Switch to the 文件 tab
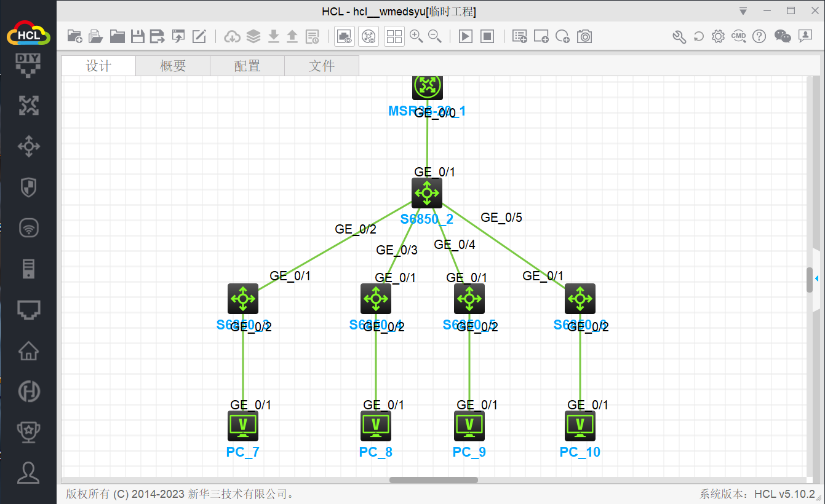The width and height of the screenshot is (825, 504). click(x=322, y=66)
